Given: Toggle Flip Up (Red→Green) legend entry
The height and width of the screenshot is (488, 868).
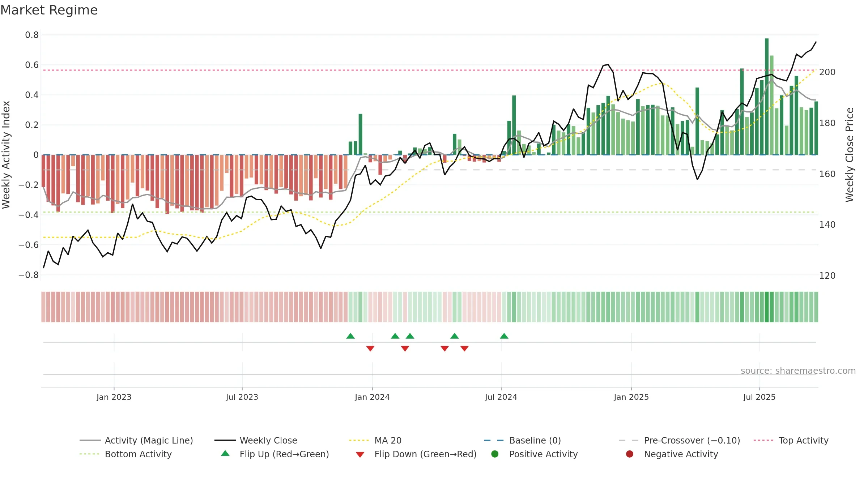Looking at the screenshot, I should click(275, 454).
